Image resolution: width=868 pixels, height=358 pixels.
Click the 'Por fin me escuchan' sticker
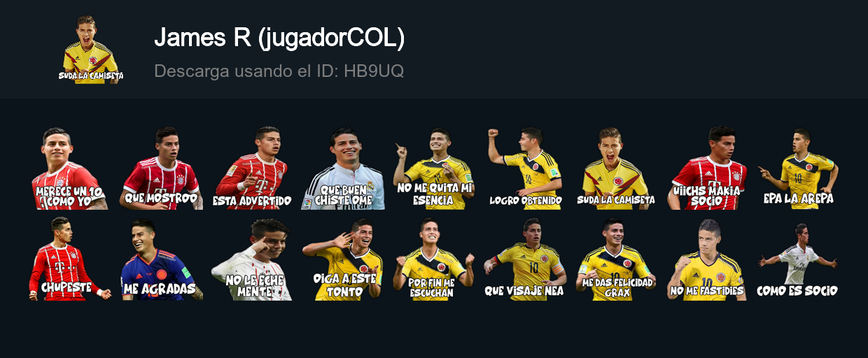(434, 259)
